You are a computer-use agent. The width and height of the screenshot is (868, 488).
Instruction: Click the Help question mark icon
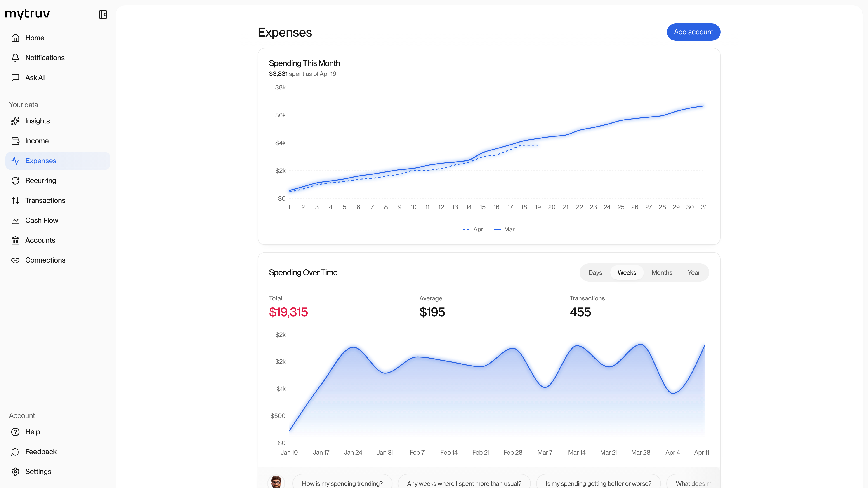tap(15, 432)
